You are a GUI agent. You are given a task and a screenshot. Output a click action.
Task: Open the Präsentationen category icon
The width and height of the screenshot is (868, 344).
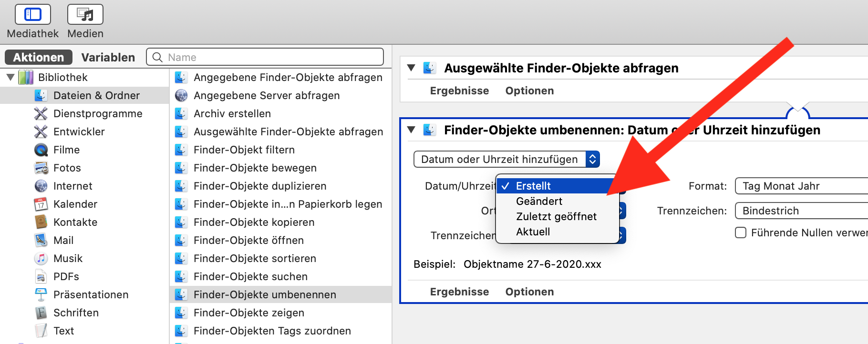click(x=41, y=295)
